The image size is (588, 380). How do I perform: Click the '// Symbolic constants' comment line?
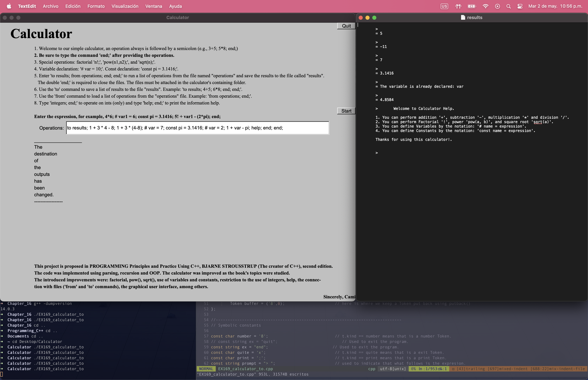point(236,325)
